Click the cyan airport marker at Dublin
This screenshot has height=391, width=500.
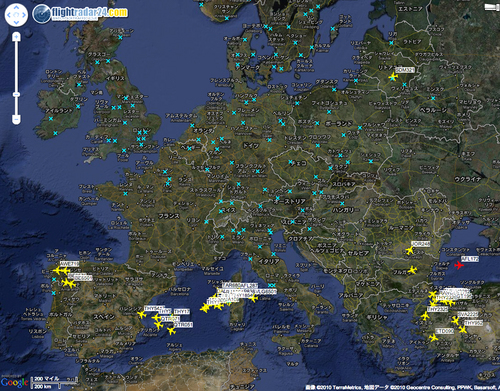(x=78, y=107)
